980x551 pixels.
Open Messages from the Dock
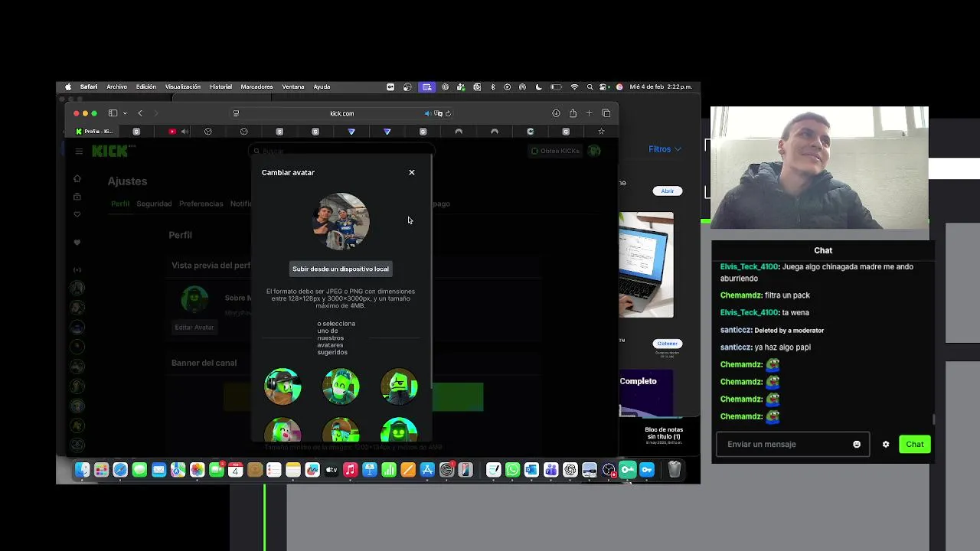pyautogui.click(x=139, y=470)
